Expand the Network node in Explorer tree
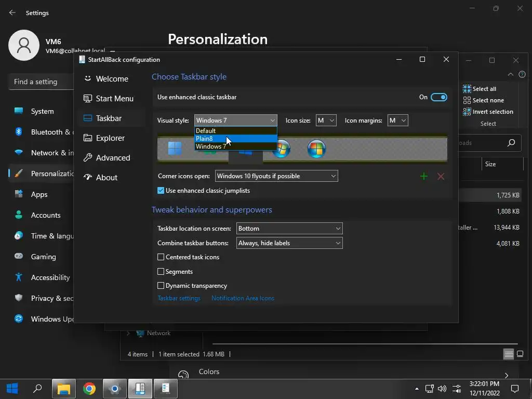This screenshot has height=399, width=532. pos(128,333)
